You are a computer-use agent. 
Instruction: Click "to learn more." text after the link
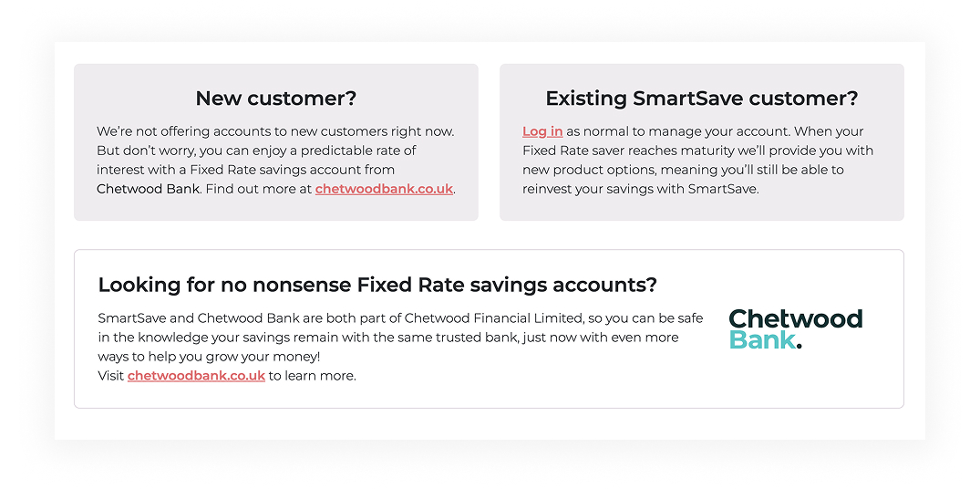[x=312, y=375]
